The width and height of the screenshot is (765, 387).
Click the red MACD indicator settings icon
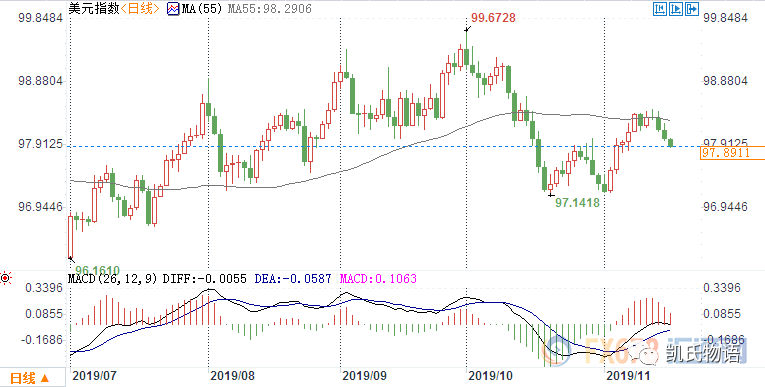pos(5,279)
